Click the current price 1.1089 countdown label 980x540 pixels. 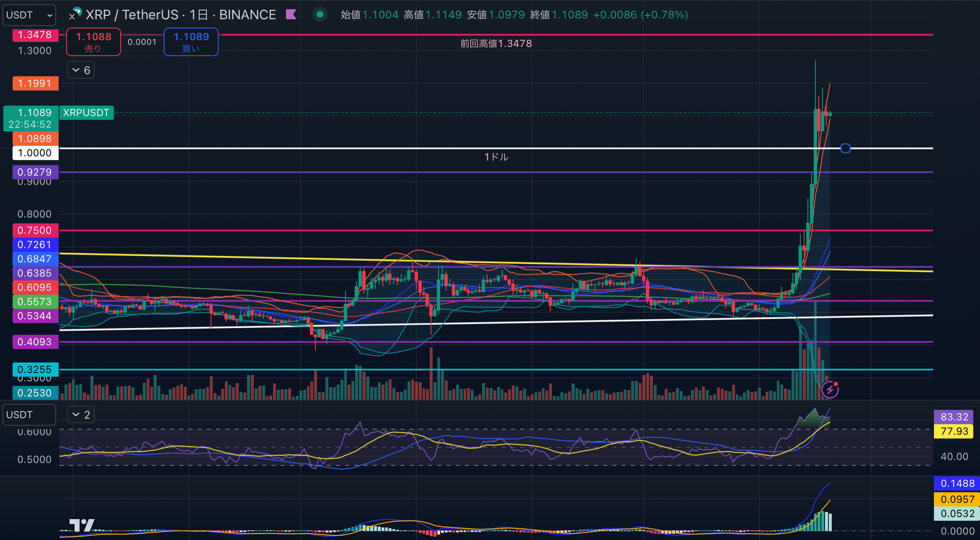[31, 118]
